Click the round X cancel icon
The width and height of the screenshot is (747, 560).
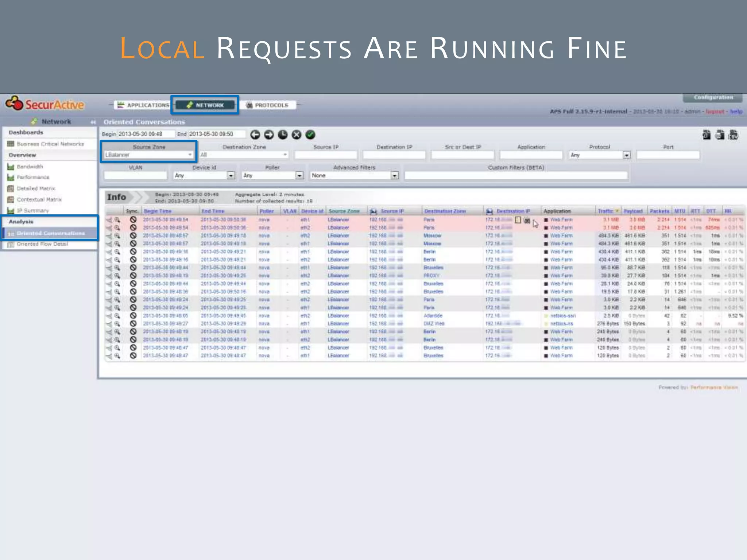[x=297, y=135]
